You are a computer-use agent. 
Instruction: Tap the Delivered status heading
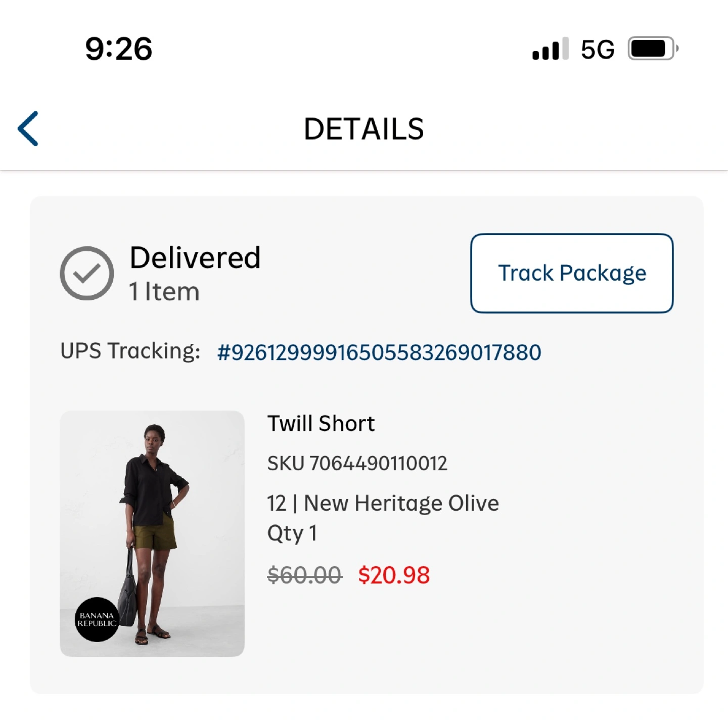point(195,257)
